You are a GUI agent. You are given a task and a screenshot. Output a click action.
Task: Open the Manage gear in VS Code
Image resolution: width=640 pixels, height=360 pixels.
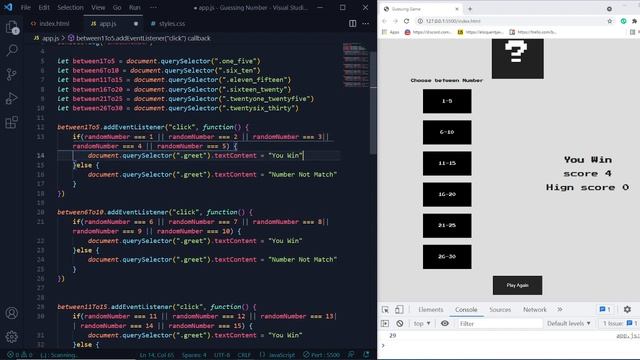pos(12,337)
